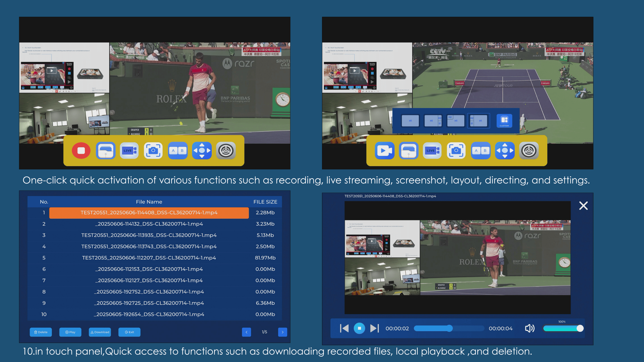
Task: Start recording with the blue camcorder icon
Action: tap(384, 150)
